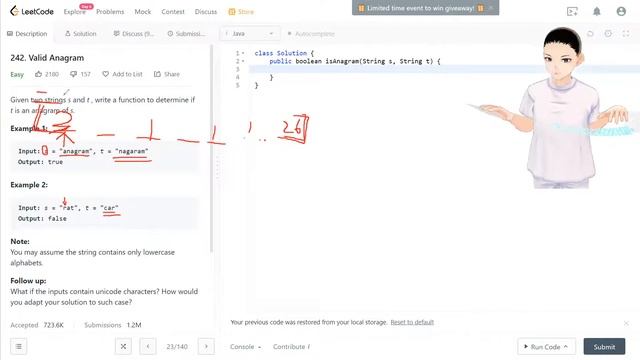Switch to the Solution tab
640x360 pixels.
(80, 33)
